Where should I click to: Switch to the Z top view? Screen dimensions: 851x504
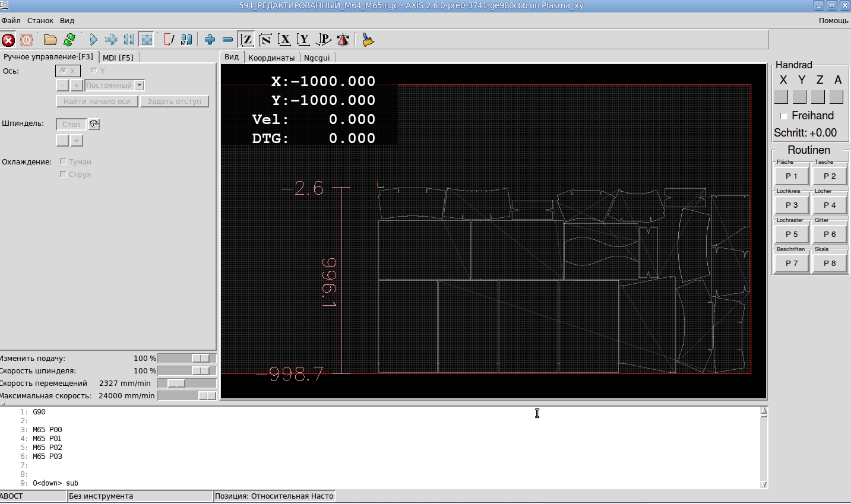[246, 40]
